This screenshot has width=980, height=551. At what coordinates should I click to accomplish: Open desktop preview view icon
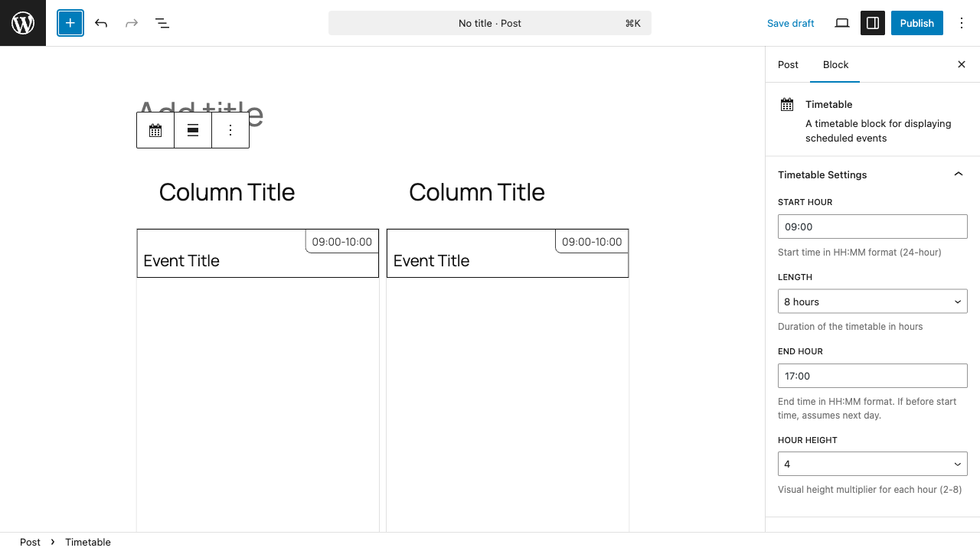point(842,23)
